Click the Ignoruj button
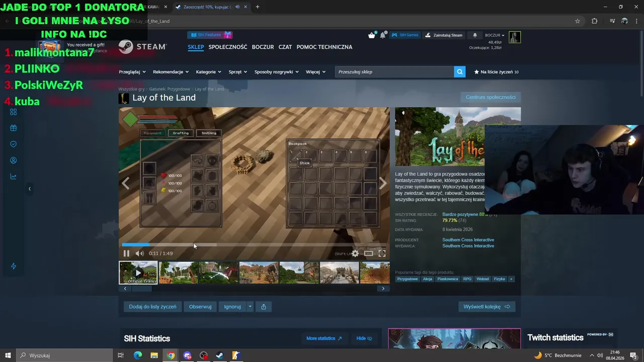 point(232,307)
